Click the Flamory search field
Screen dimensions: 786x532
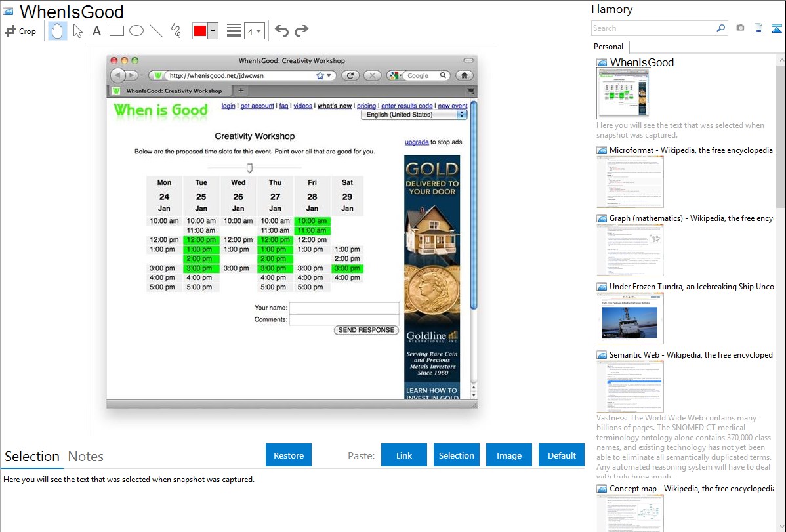653,28
